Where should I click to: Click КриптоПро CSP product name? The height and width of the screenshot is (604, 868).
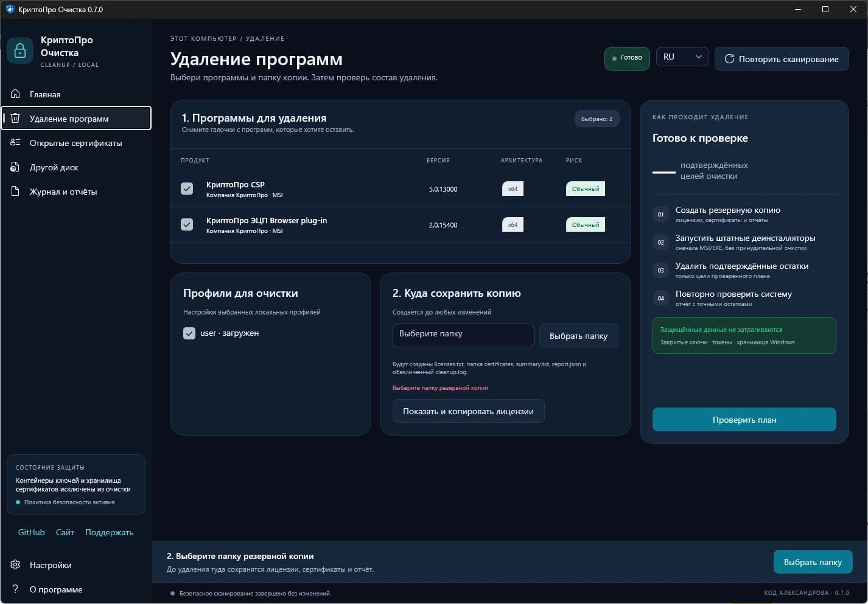pyautogui.click(x=236, y=184)
